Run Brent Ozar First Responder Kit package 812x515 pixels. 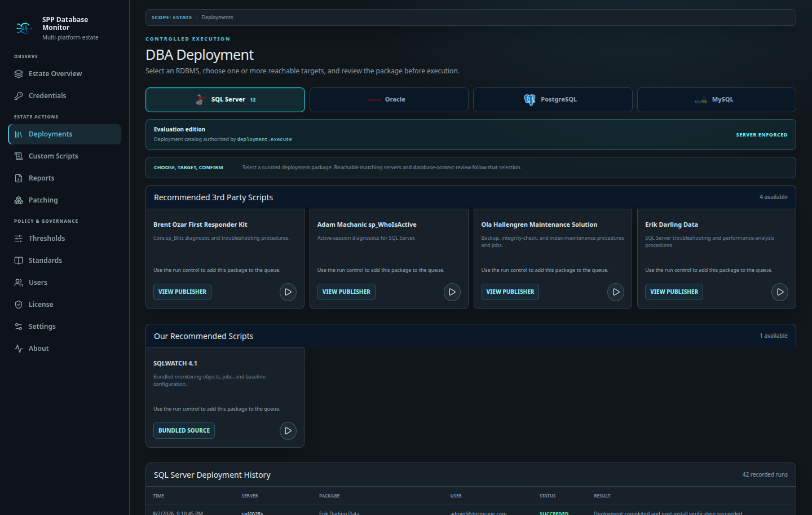click(x=288, y=292)
